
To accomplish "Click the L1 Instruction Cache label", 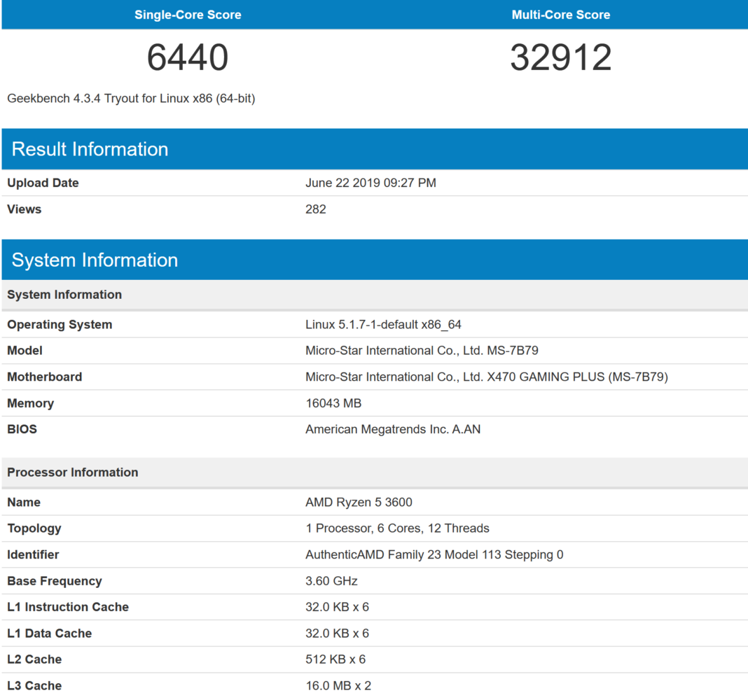I will tap(68, 607).
